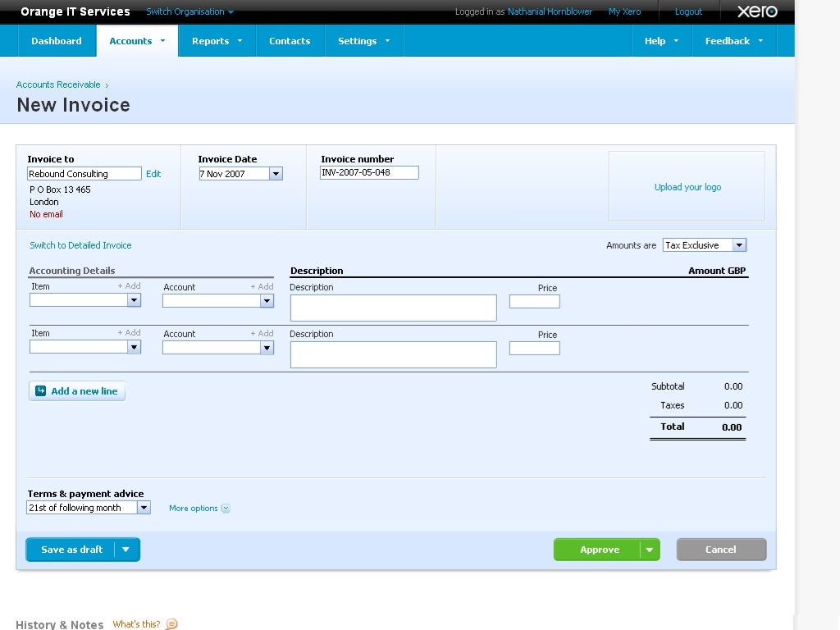Click + Add next to first line Item

[x=129, y=286]
